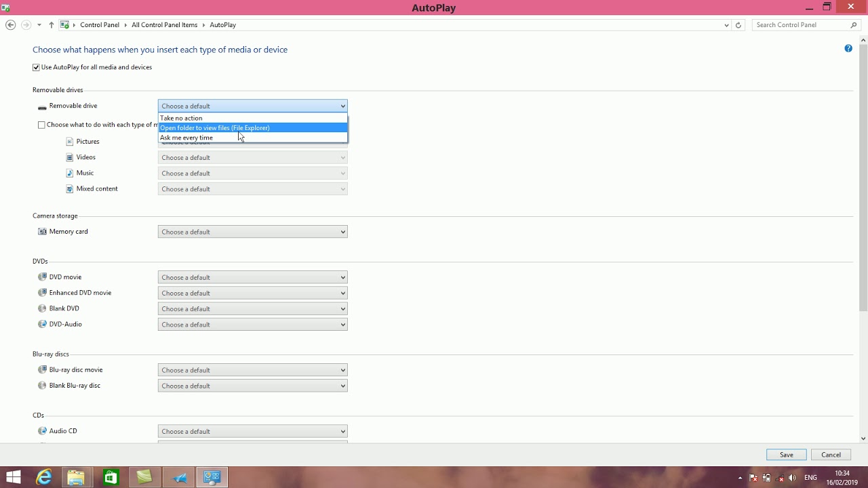Viewport: 868px width, 488px height.
Task: Click the Windows Start button
Action: coord(13,477)
